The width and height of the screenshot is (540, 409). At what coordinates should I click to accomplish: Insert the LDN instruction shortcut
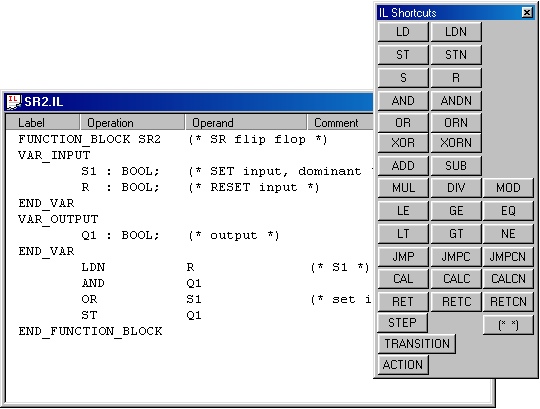tap(456, 32)
